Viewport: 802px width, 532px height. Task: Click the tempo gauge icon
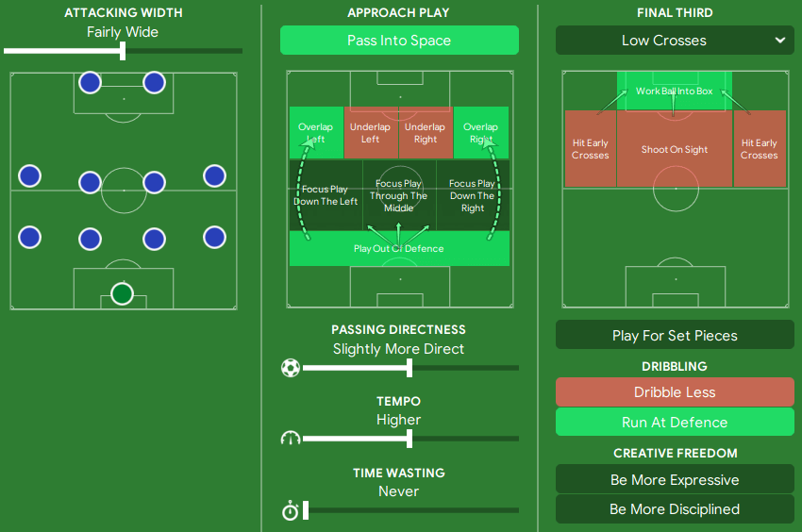point(291,439)
